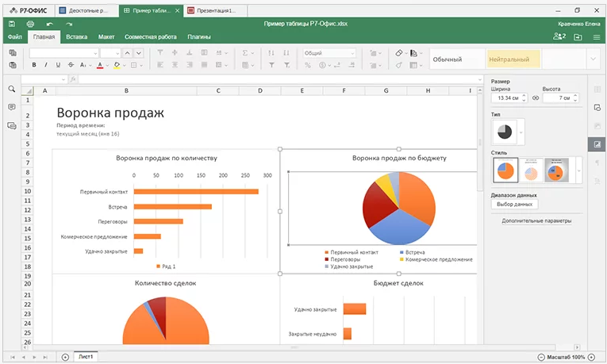Switch to the Вставка ribbon tab
The height and width of the screenshot is (364, 607).
click(x=77, y=37)
